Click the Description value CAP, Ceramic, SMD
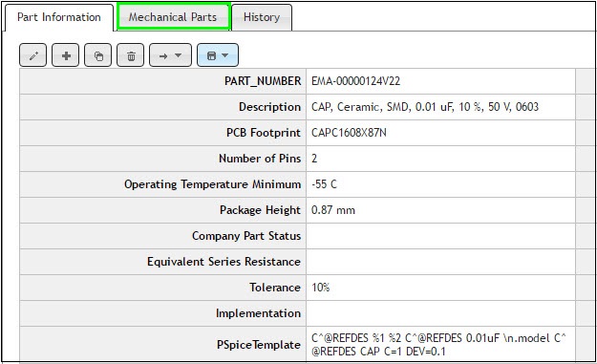Screen dimensions: 597x364 425,107
